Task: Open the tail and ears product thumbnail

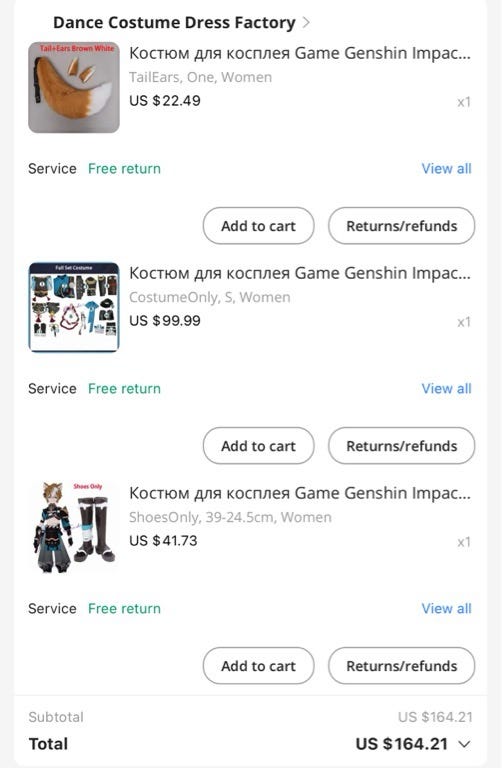Action: pos(74,87)
